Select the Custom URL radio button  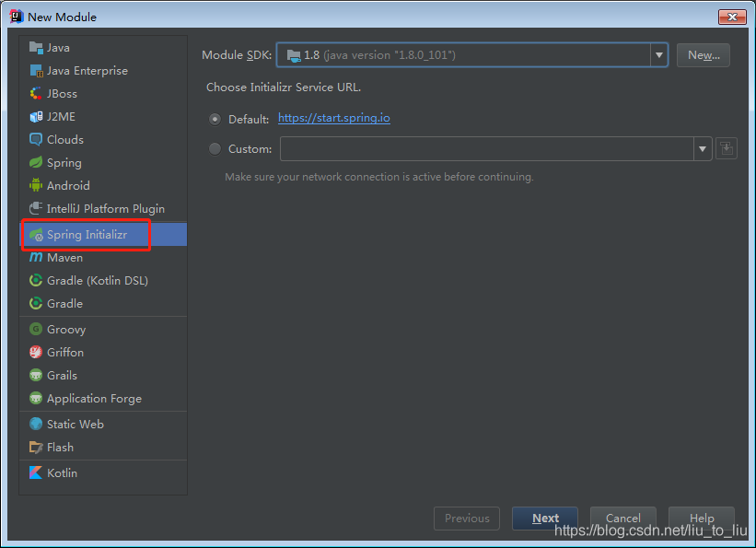click(215, 148)
